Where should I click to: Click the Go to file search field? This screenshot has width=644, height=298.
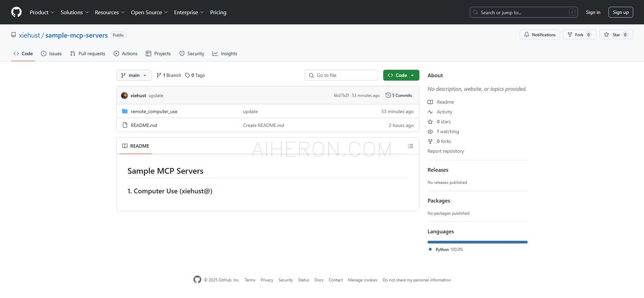click(x=341, y=75)
